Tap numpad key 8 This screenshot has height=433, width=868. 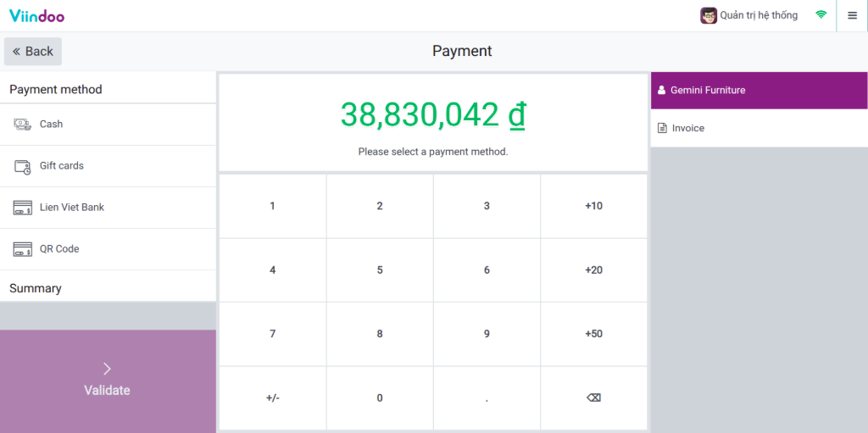click(380, 334)
